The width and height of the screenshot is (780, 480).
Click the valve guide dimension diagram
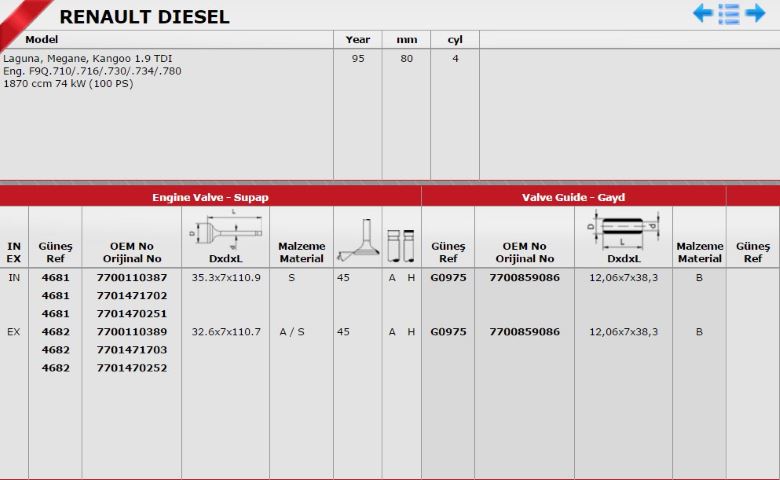pyautogui.click(x=624, y=229)
